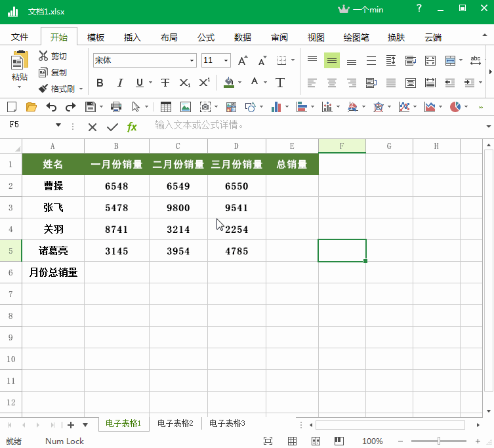Insert a picture from quick toolbar

[x=186, y=107]
